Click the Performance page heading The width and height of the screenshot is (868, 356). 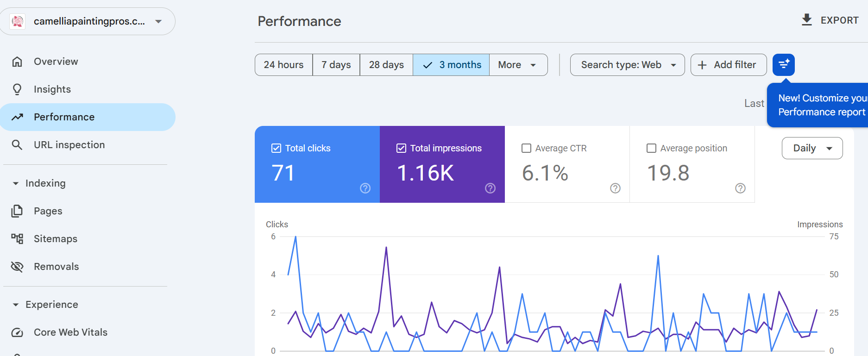(x=299, y=21)
